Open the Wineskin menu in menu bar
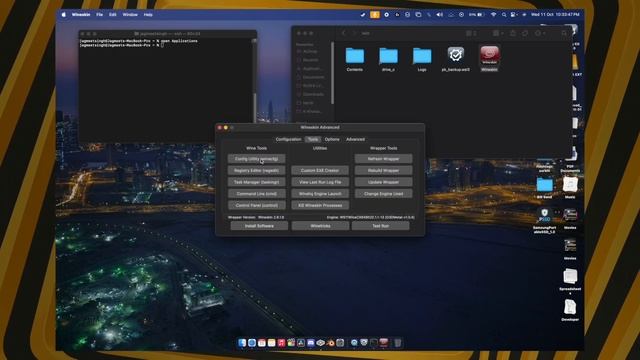 coord(81,14)
